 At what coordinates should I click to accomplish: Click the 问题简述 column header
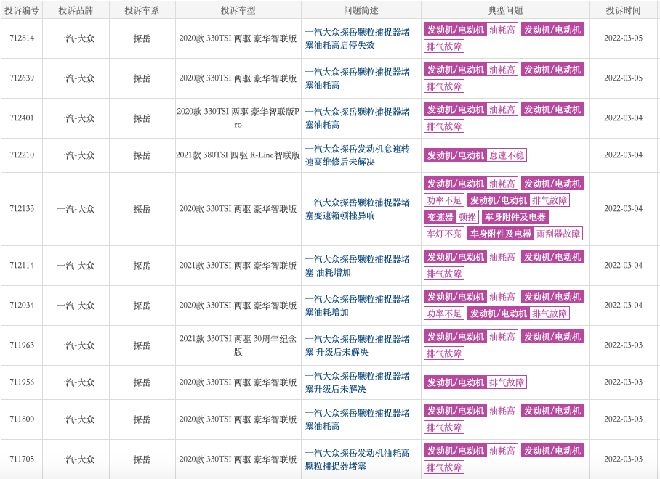[361, 11]
